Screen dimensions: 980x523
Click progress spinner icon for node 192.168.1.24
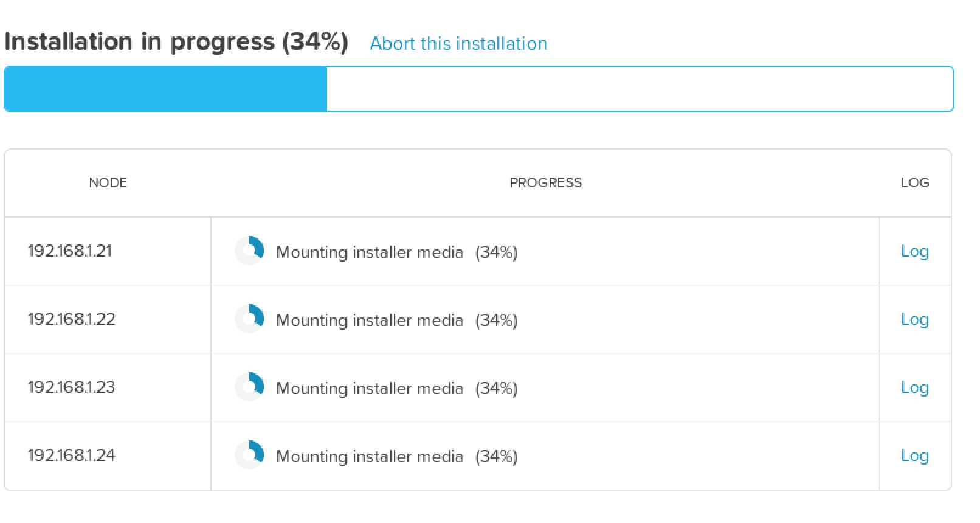[249, 455]
